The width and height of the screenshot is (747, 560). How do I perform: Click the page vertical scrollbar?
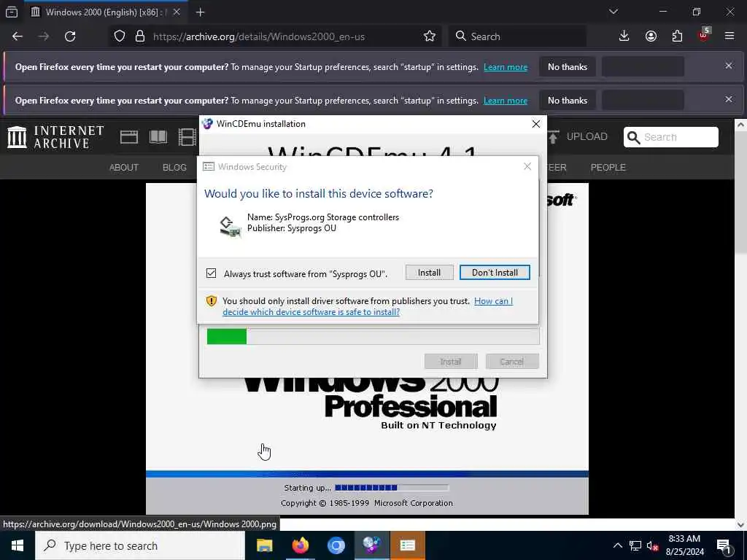pos(740,324)
